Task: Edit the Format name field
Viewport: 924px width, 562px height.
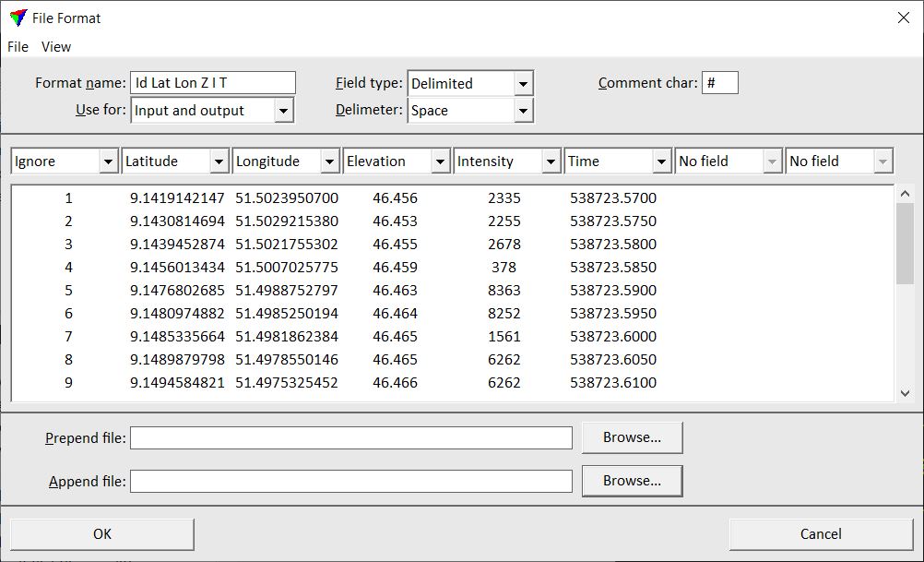Action: click(212, 82)
